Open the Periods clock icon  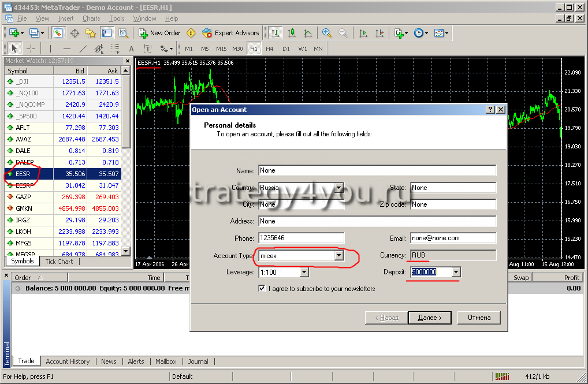click(420, 33)
